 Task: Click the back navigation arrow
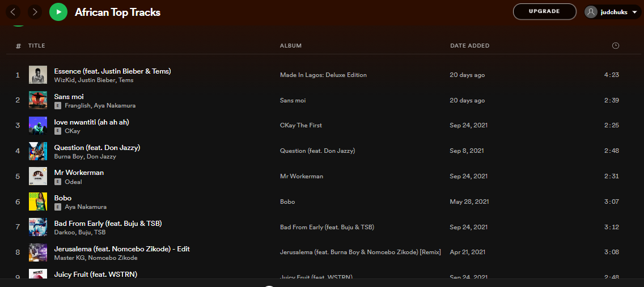click(14, 12)
